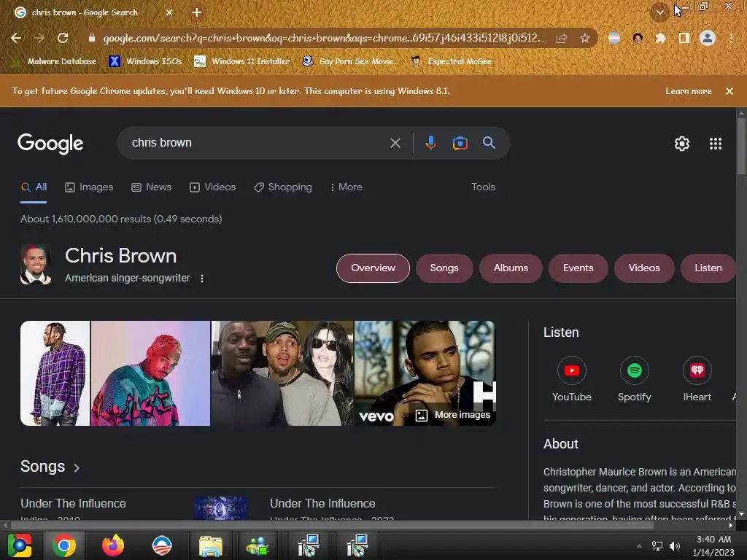747x560 pixels.
Task: Select the Events chip
Action: point(578,268)
